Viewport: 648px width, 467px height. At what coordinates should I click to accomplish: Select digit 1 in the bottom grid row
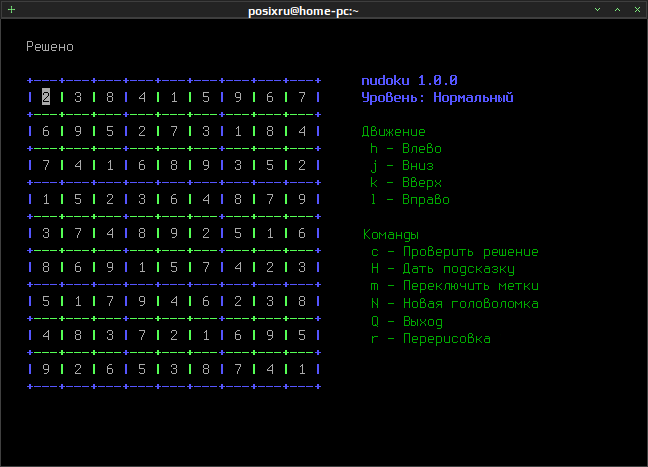coord(302,369)
